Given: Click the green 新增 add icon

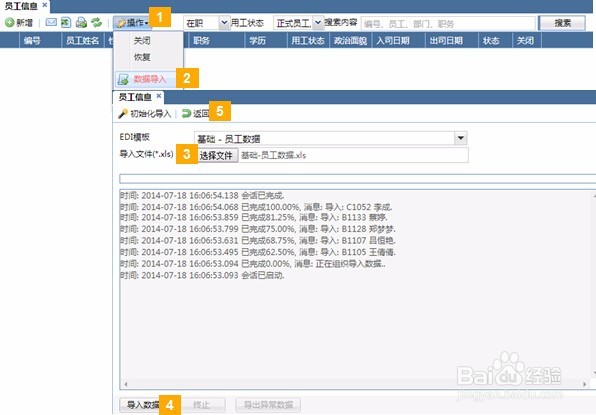Looking at the screenshot, I should 10,23.
